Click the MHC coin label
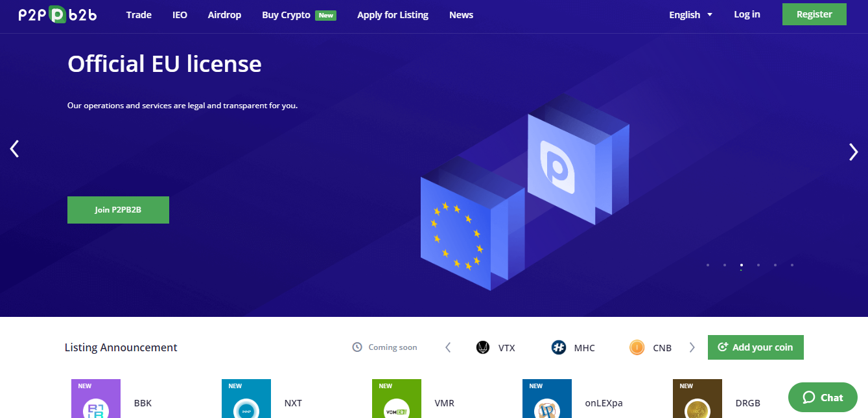The width and height of the screenshot is (868, 418). tap(585, 348)
